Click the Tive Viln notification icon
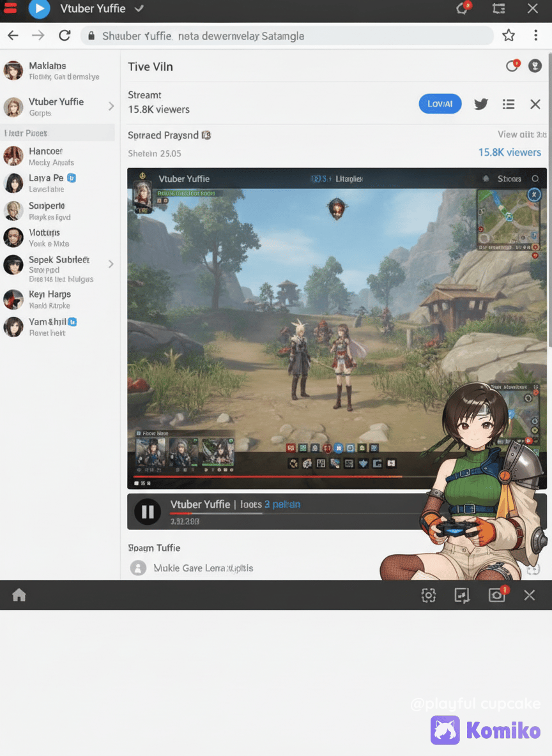552x756 pixels. pyautogui.click(x=512, y=66)
